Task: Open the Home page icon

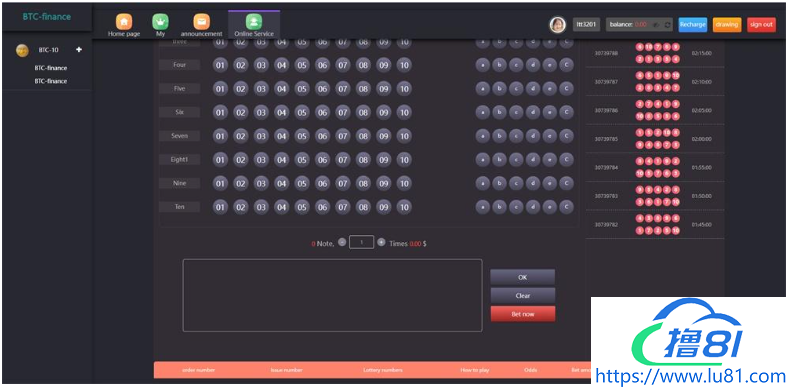Action: click(x=124, y=22)
